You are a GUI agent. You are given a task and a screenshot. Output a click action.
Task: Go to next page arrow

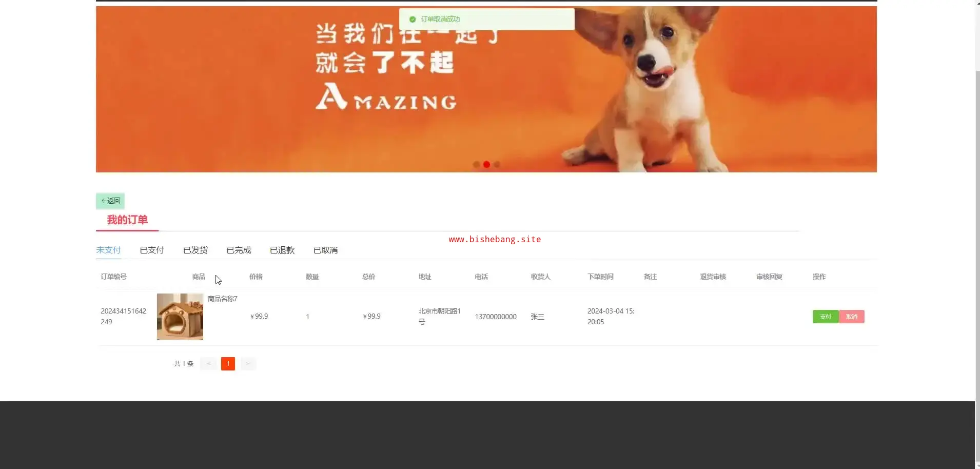point(248,364)
